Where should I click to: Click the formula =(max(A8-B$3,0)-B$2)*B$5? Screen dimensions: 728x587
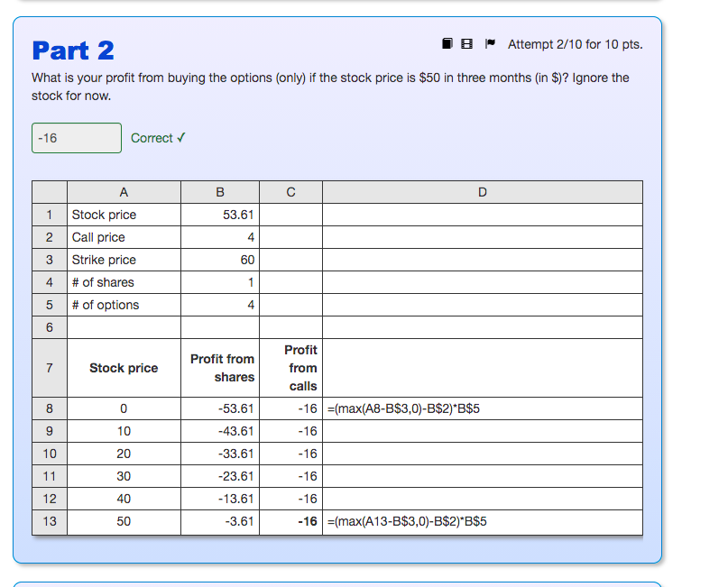(x=403, y=408)
